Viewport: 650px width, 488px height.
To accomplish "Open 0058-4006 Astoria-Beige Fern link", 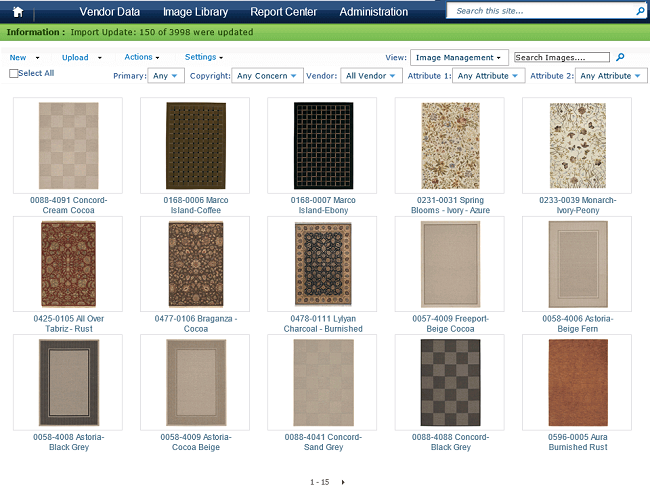I will click(577, 324).
